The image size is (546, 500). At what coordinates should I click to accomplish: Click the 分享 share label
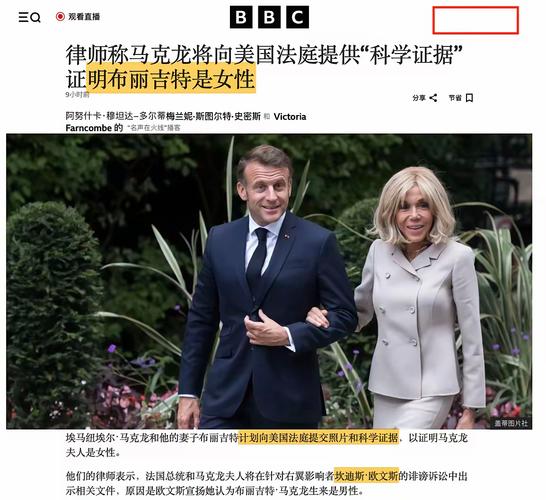click(x=419, y=98)
